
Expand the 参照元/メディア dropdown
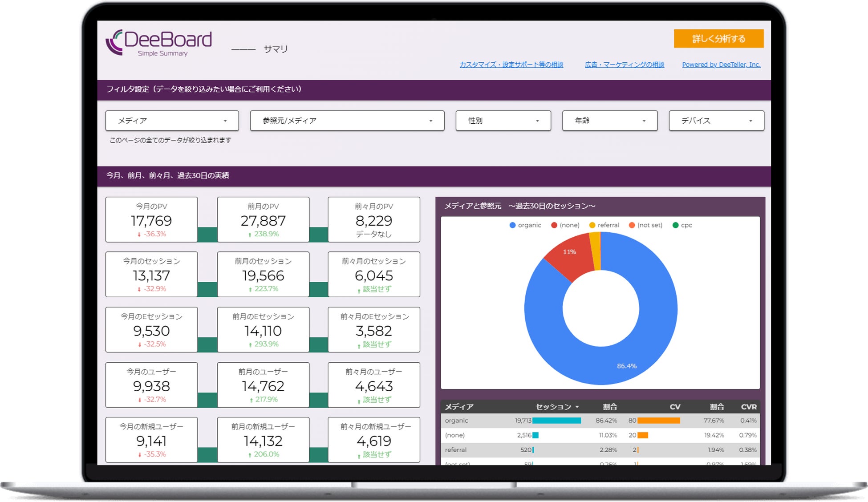pos(347,121)
